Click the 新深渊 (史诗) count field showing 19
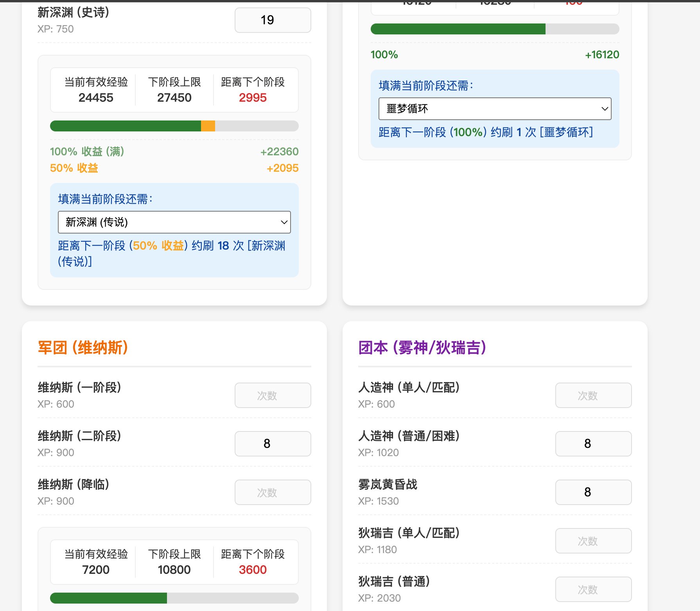Image resolution: width=700 pixels, height=611 pixels. click(x=273, y=20)
